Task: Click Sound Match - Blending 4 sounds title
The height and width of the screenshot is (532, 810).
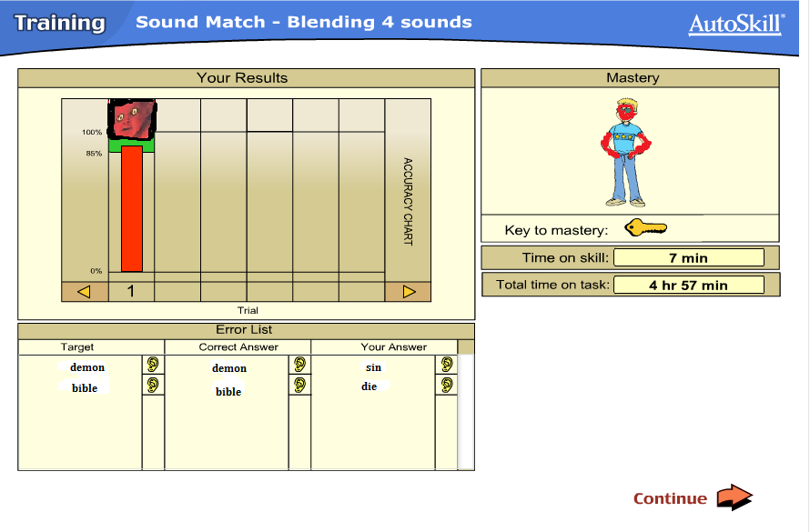Action: pyautogui.click(x=304, y=22)
